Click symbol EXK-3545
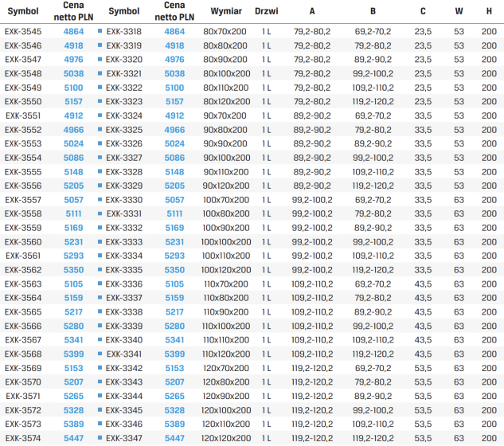Screen dimensions: 504x446 [x=23, y=32]
